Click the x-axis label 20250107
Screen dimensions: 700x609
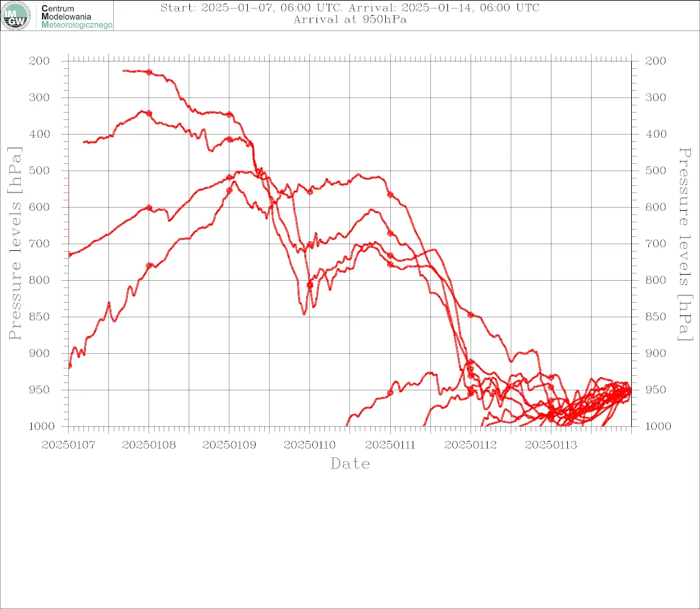(68, 445)
